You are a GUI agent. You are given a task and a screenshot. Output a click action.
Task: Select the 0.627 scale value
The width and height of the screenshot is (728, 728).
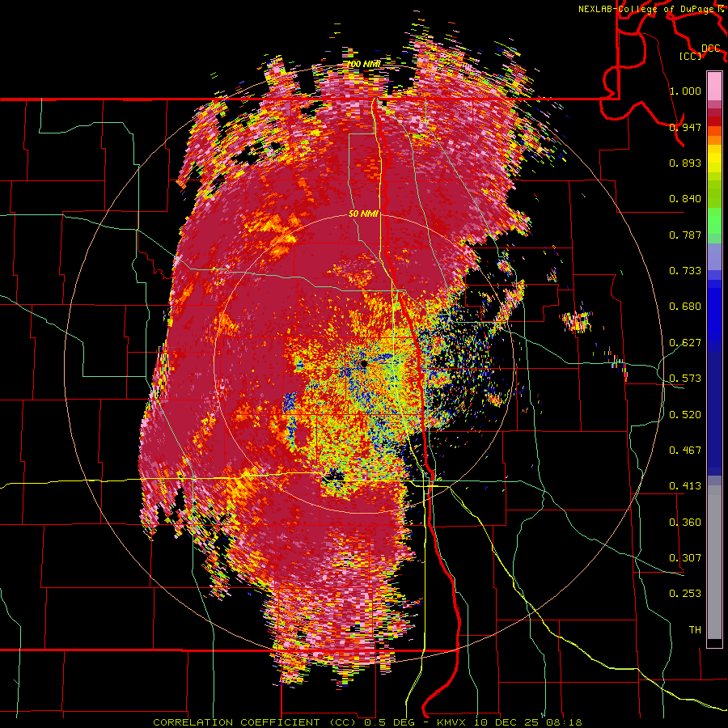coord(685,343)
